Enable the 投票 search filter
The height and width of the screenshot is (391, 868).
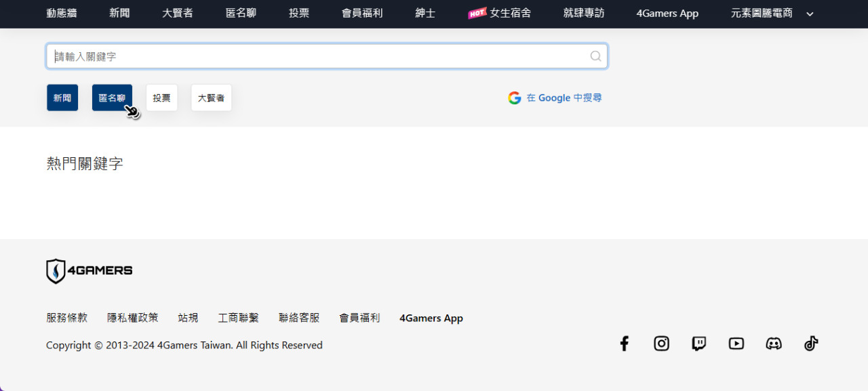pos(161,98)
